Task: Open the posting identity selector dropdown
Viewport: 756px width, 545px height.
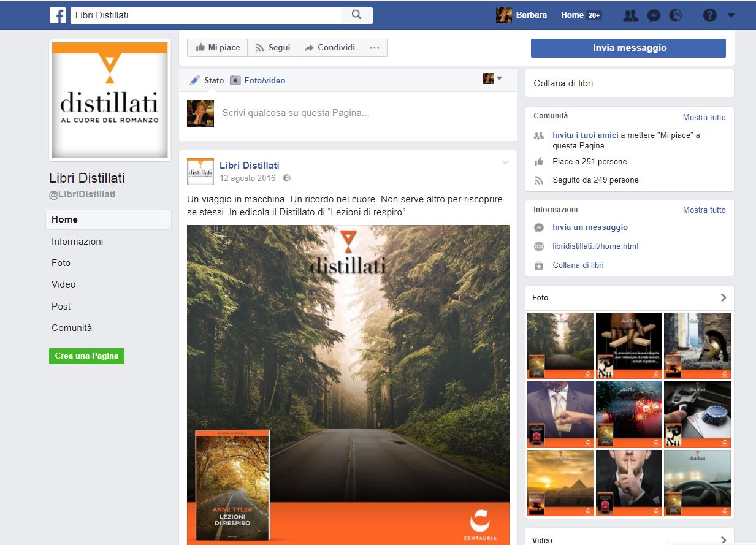Action: pyautogui.click(x=492, y=78)
